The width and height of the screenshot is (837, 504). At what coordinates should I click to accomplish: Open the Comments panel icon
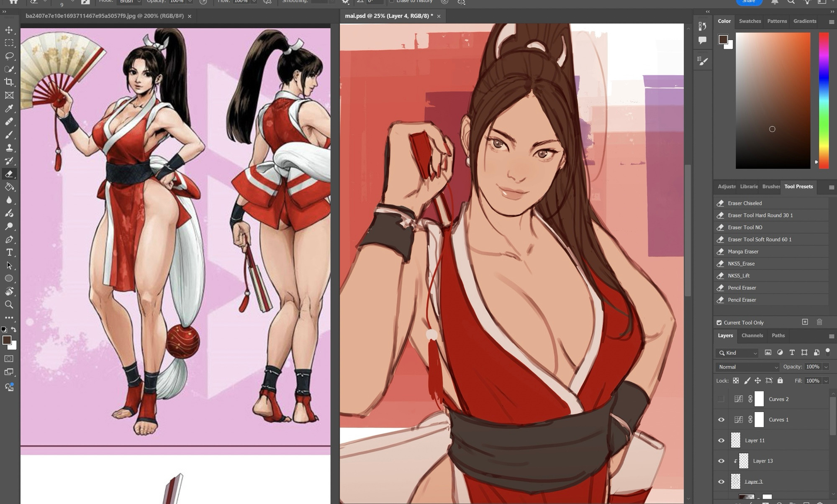click(703, 40)
